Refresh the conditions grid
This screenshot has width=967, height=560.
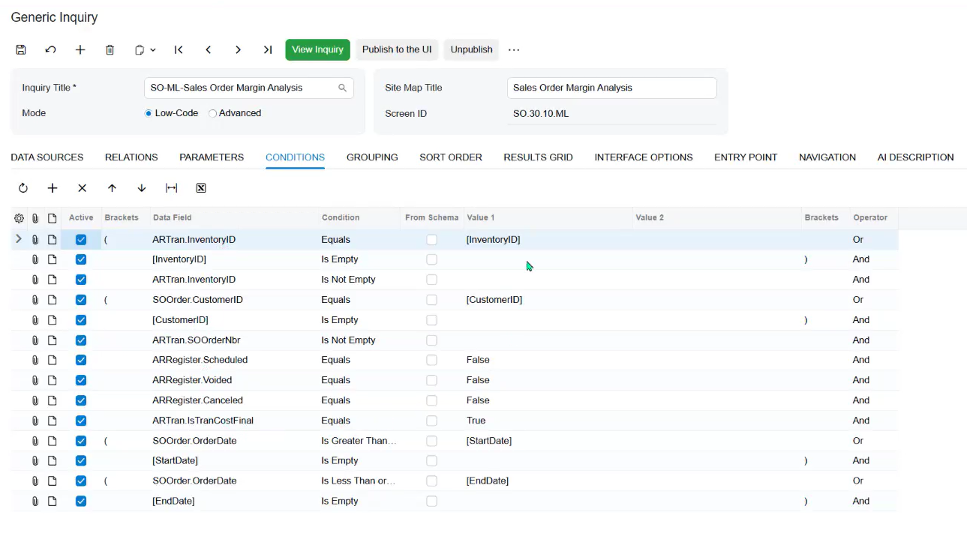pos(23,188)
